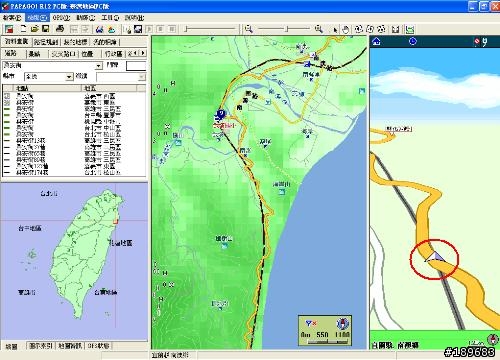This screenshot has width=500, height=360.
Task: Click the compass at navigation panel bottom right
Action: click(x=492, y=339)
